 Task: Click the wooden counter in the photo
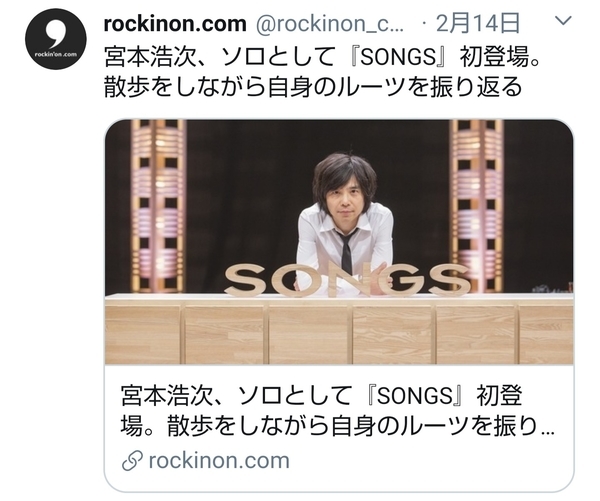339,329
